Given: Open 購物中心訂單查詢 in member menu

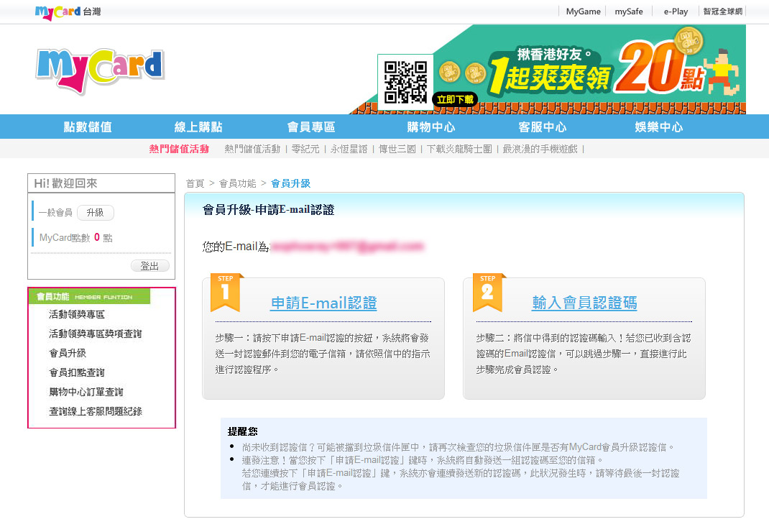Looking at the screenshot, I should pos(86,392).
